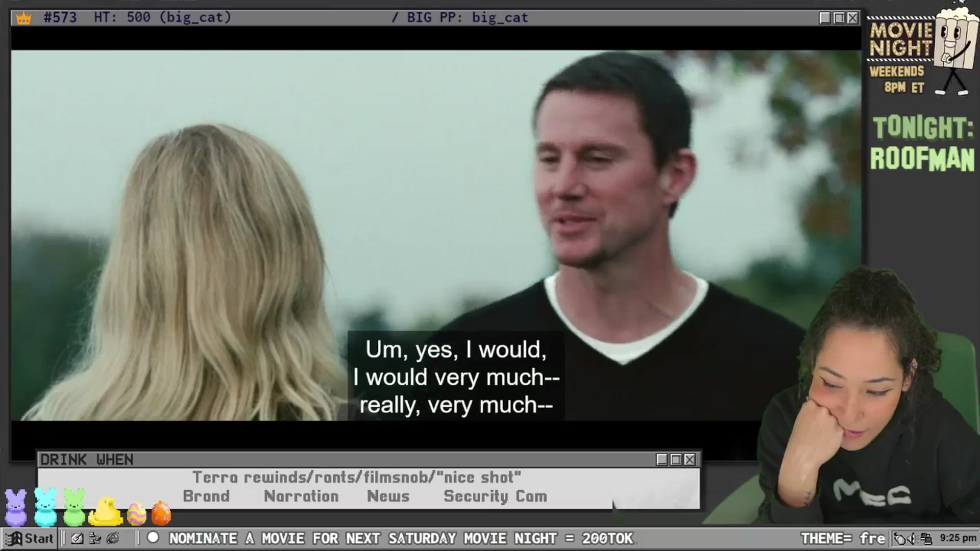Click the 'BIG PP: big_cat' title bar text
Image resolution: width=980 pixels, height=551 pixels.
[x=467, y=18]
